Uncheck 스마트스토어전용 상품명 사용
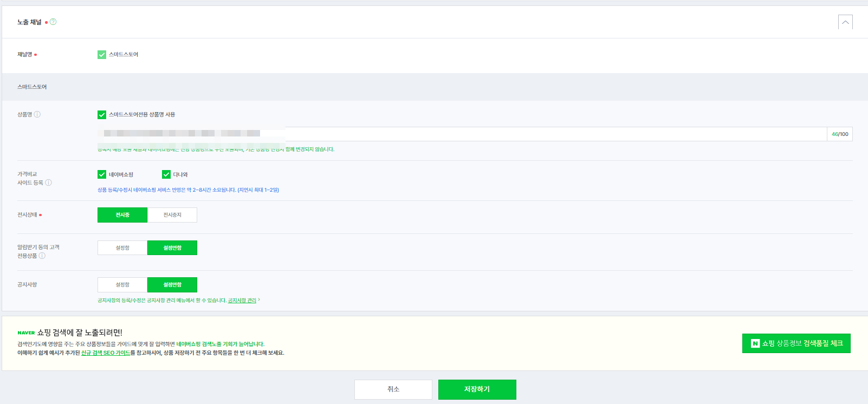 point(102,114)
